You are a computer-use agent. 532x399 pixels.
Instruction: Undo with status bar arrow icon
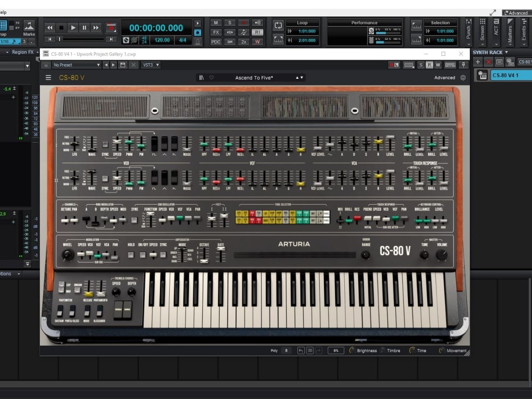(x=301, y=351)
